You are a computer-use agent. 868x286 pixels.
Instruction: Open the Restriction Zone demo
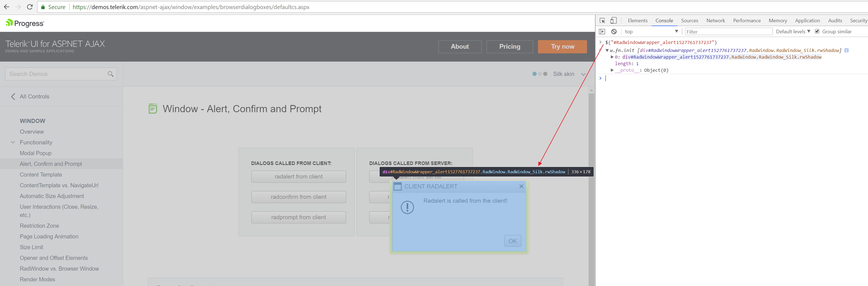[x=39, y=226]
